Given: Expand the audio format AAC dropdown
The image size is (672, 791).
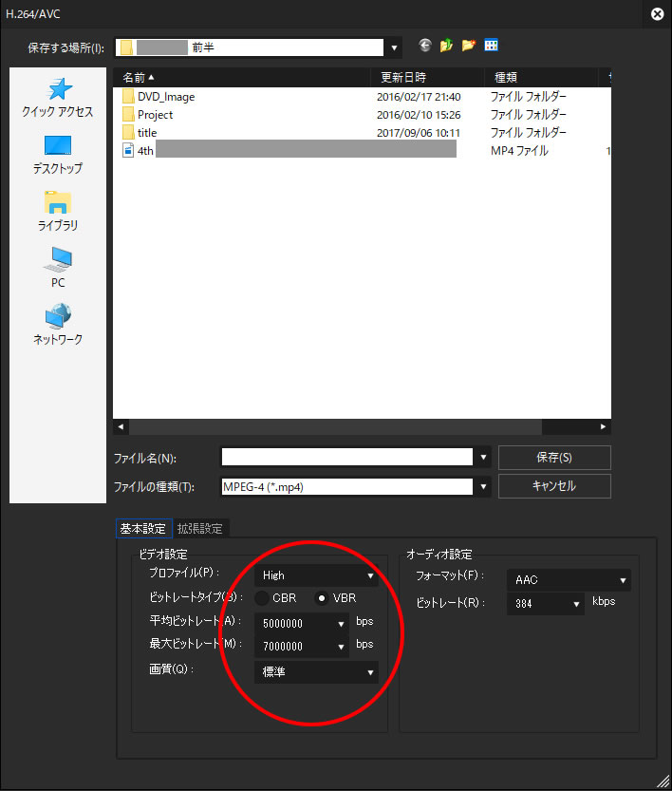Looking at the screenshot, I should coord(569,579).
